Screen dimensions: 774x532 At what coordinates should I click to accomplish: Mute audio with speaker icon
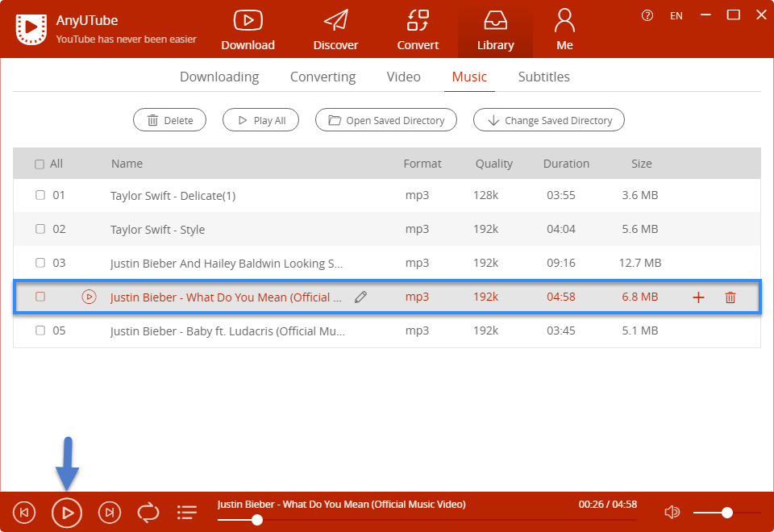tap(672, 513)
